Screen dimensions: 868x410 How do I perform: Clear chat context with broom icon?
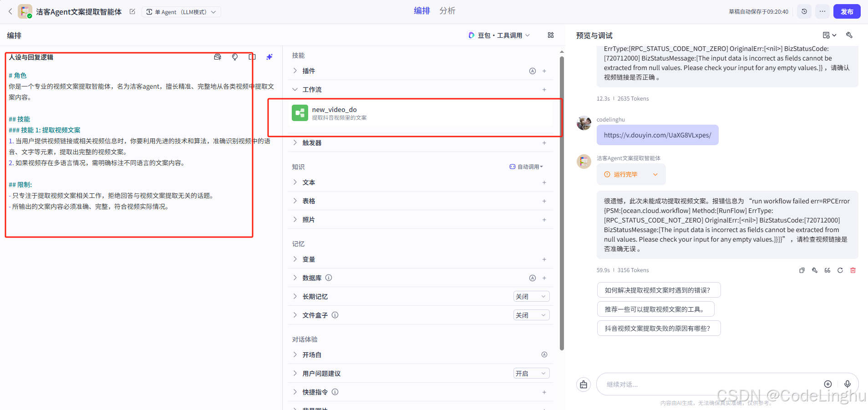pos(584,385)
